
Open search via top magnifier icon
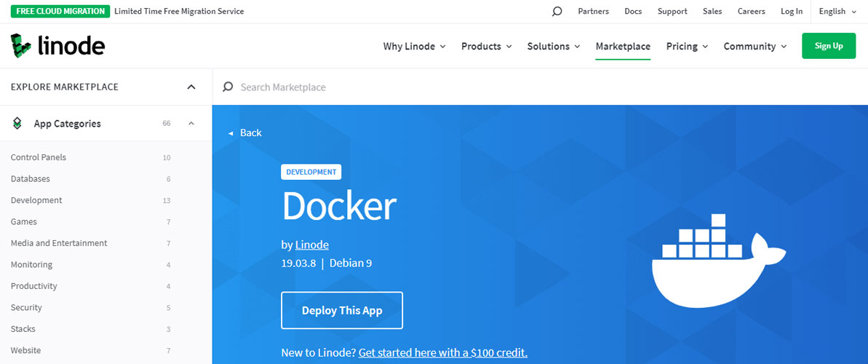(x=557, y=11)
